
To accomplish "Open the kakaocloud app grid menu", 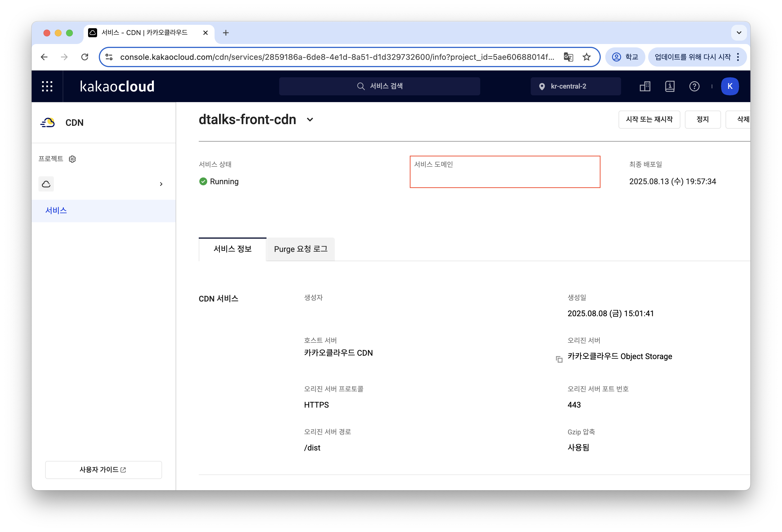I will tap(47, 86).
